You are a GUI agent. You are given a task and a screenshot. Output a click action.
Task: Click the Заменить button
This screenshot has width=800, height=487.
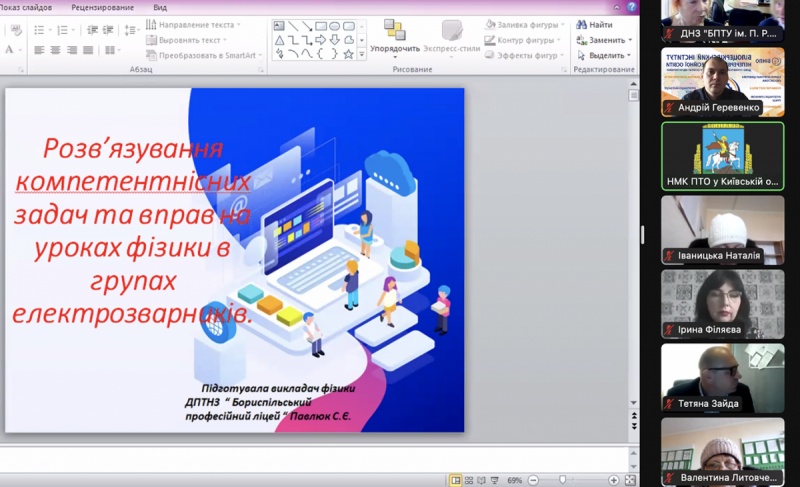[606, 40]
